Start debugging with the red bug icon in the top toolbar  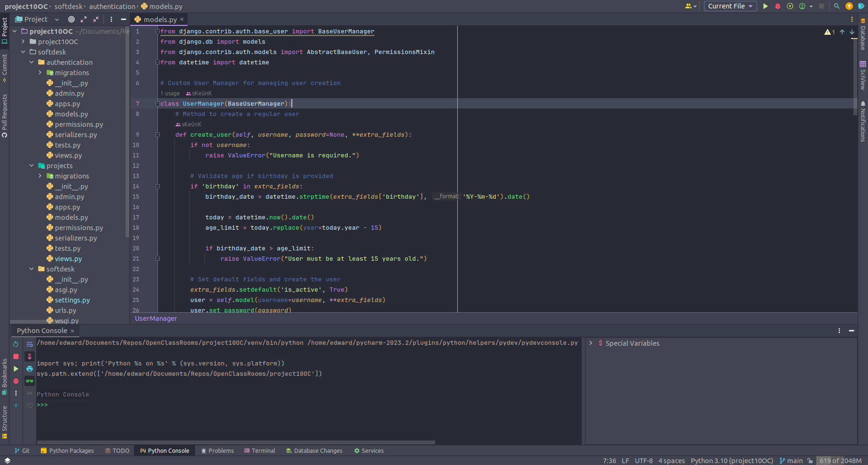(778, 6)
